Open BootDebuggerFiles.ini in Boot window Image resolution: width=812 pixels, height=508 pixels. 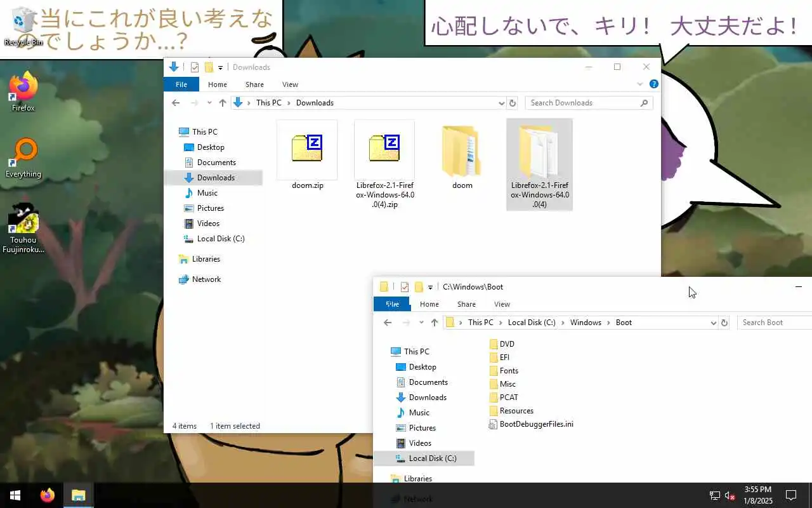(x=531, y=424)
